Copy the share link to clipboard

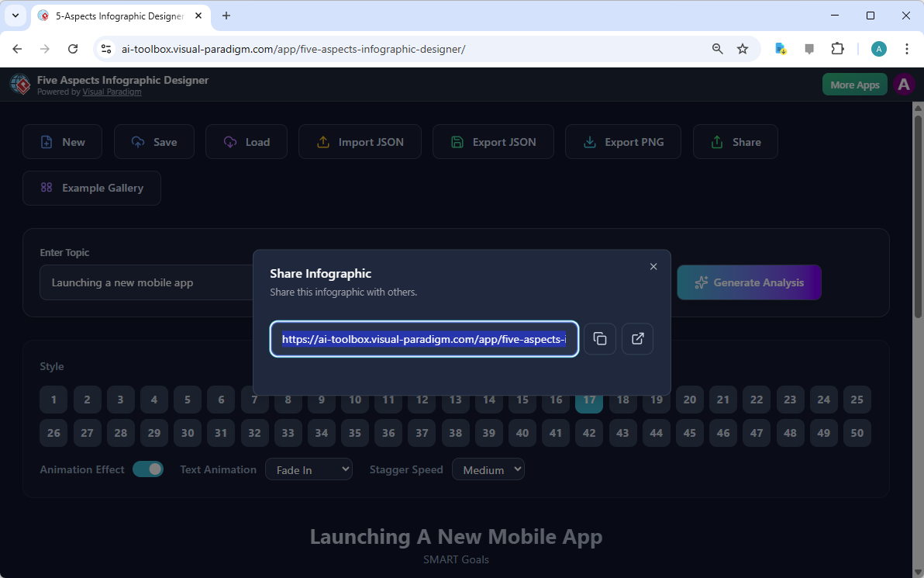pos(600,339)
